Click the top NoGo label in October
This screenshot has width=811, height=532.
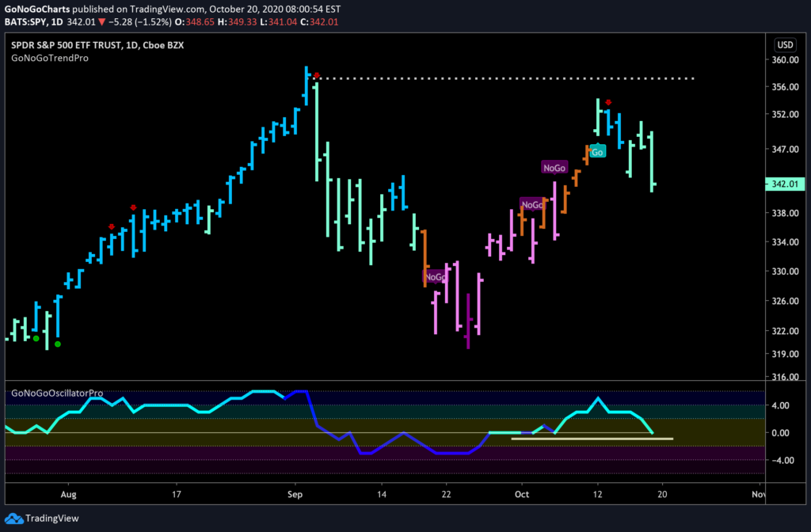pyautogui.click(x=554, y=168)
